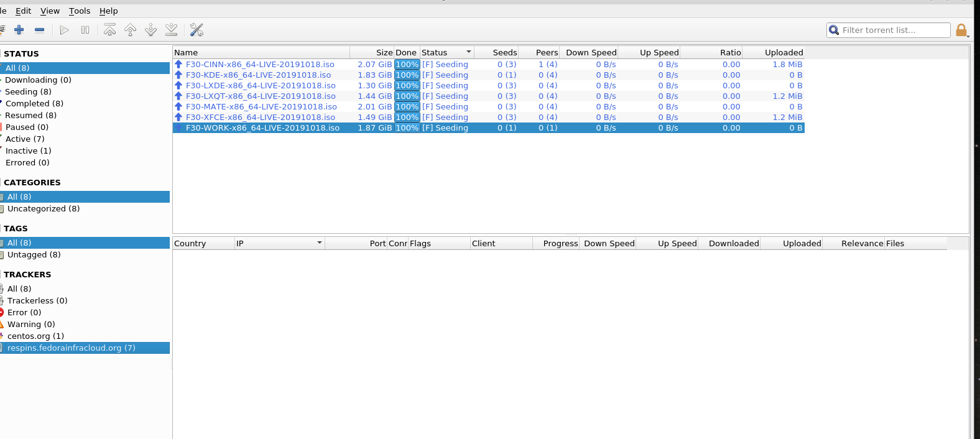Click upload arrow icon of F30-LXQT torrent
Viewport: 980px width, 439px height.
tap(178, 96)
